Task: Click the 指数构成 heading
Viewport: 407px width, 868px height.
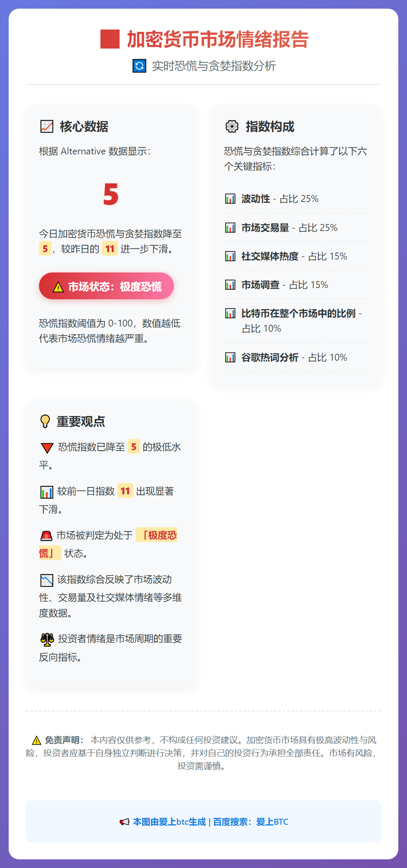Action: [270, 126]
